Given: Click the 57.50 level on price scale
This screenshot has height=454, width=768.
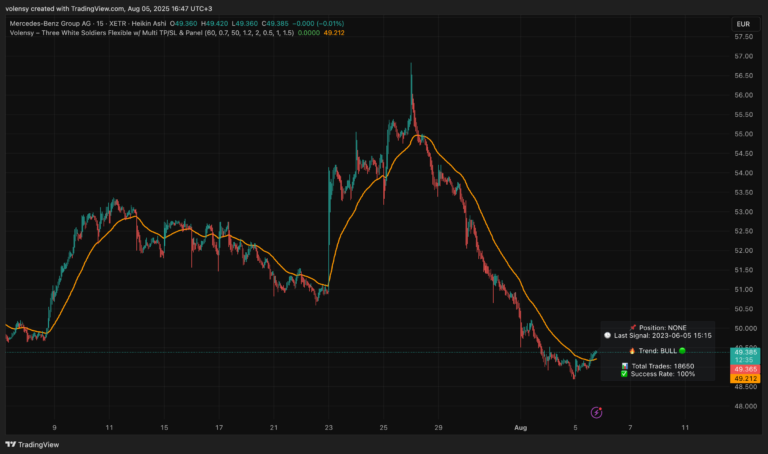Looking at the screenshot, I should 743,37.
